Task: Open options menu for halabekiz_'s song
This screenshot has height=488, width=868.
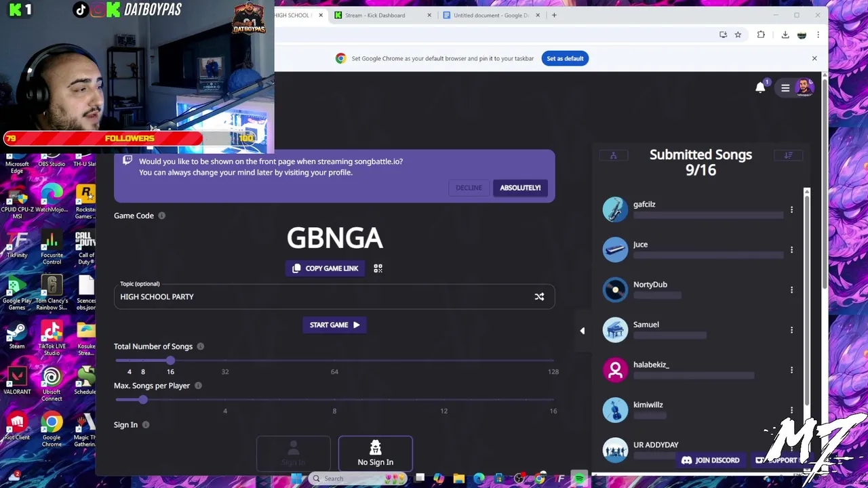Action: coord(791,370)
